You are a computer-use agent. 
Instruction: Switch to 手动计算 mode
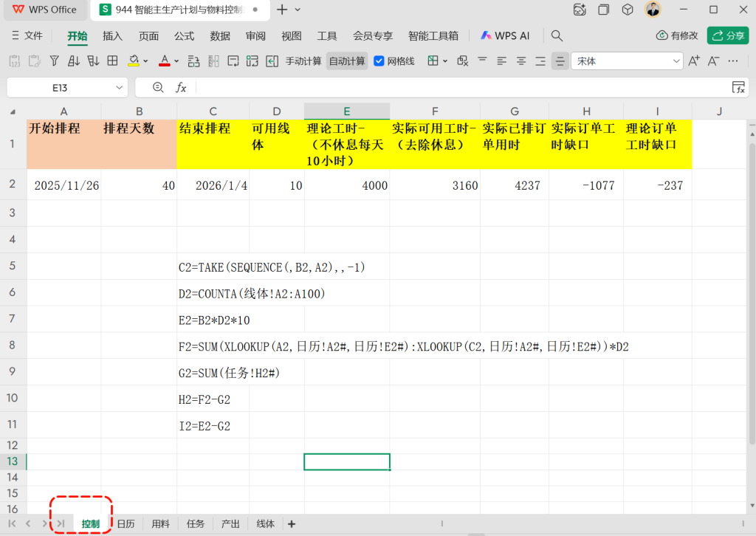[303, 61]
